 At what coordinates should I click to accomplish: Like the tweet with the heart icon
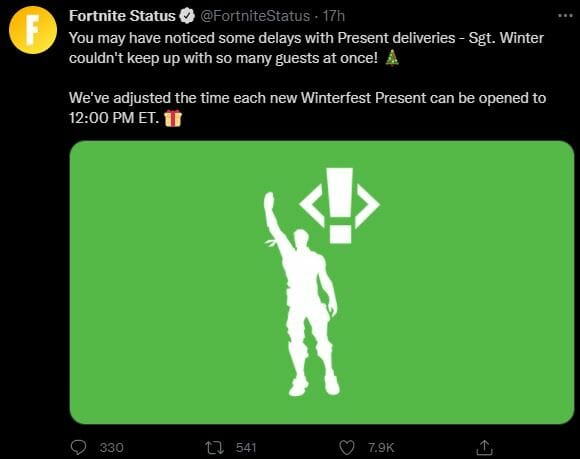click(x=347, y=448)
